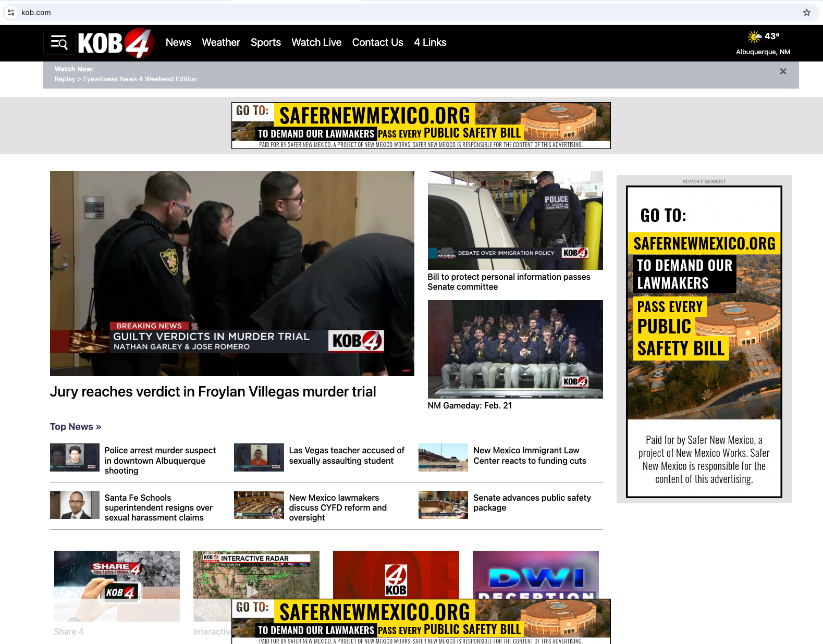Open NM Gameday: Feb. 21 link

(x=470, y=405)
